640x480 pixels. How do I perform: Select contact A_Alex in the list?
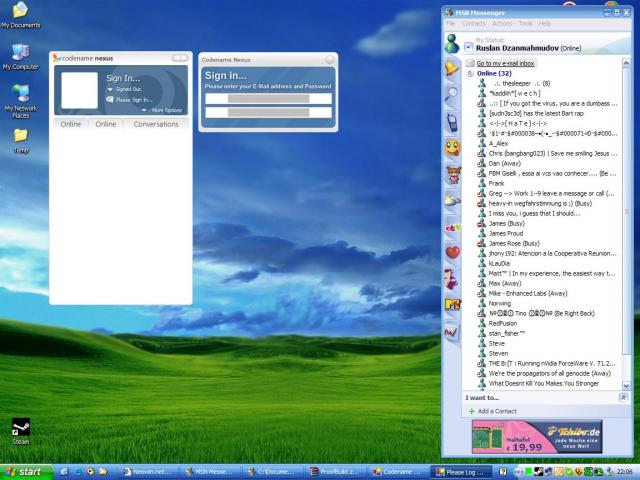(498, 143)
